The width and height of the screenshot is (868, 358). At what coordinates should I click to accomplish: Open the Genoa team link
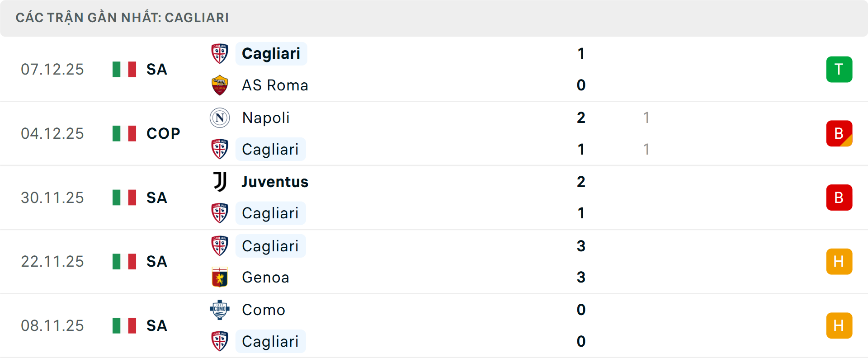[265, 277]
